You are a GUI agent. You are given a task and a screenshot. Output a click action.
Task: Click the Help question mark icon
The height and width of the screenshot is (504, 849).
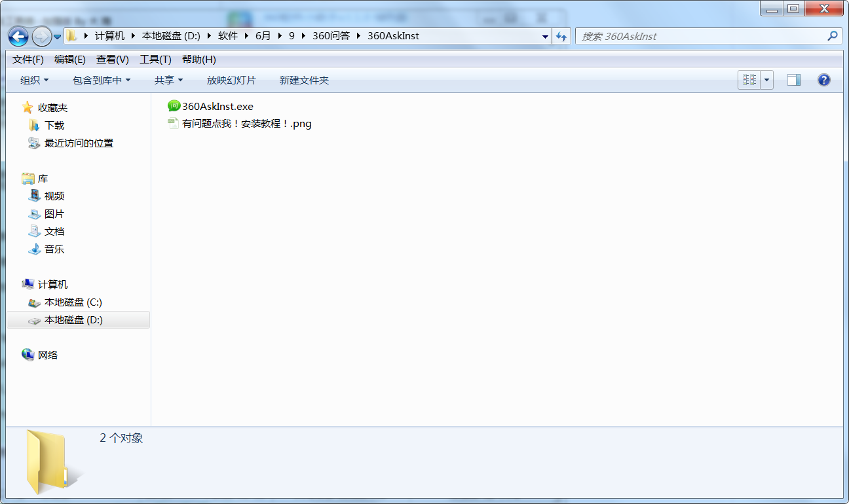pyautogui.click(x=824, y=80)
